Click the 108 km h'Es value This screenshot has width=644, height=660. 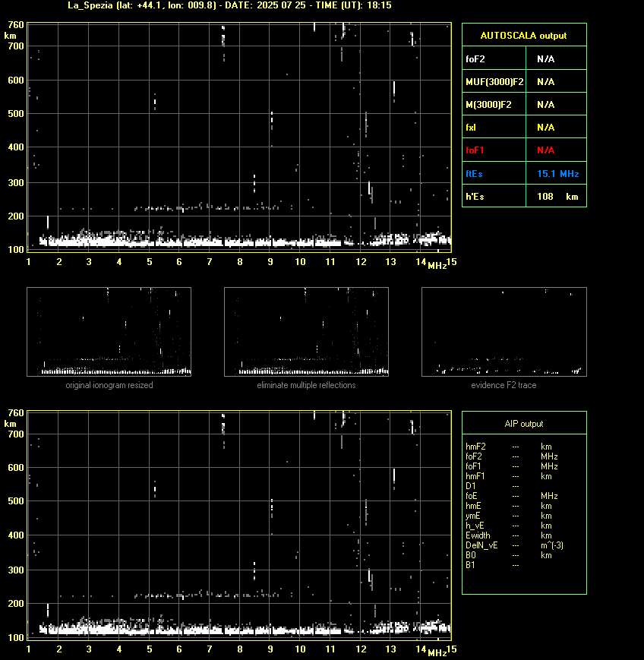(x=557, y=196)
